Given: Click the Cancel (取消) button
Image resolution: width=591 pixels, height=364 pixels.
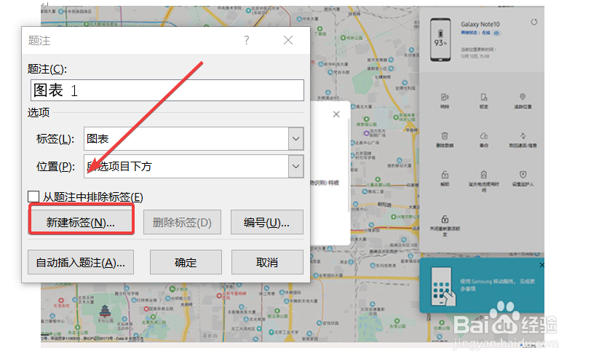Looking at the screenshot, I should pos(267,262).
